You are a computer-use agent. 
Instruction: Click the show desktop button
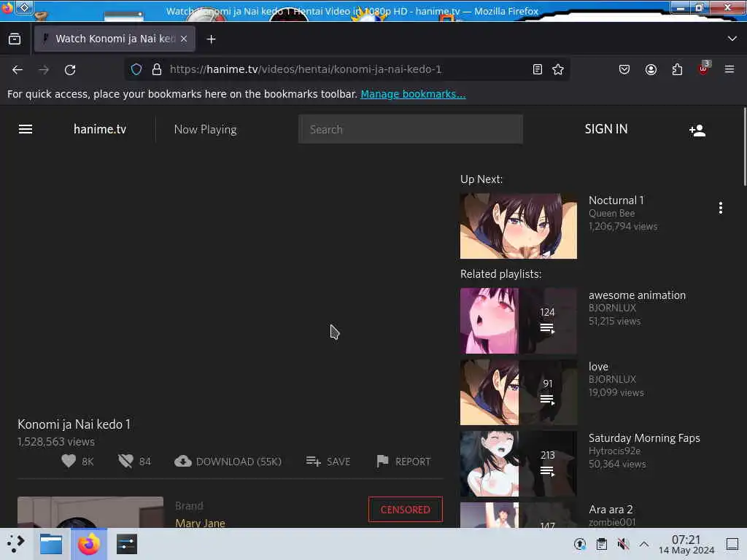732,544
